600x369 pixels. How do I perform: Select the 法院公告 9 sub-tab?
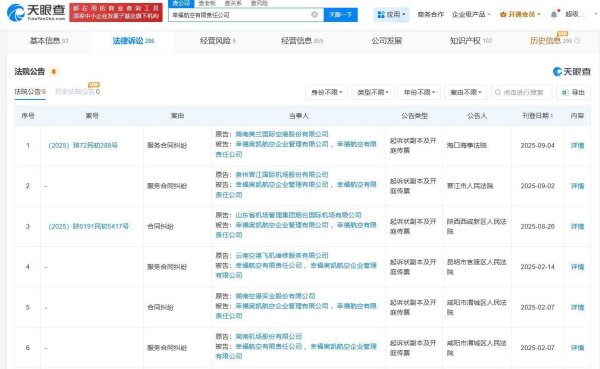click(30, 92)
